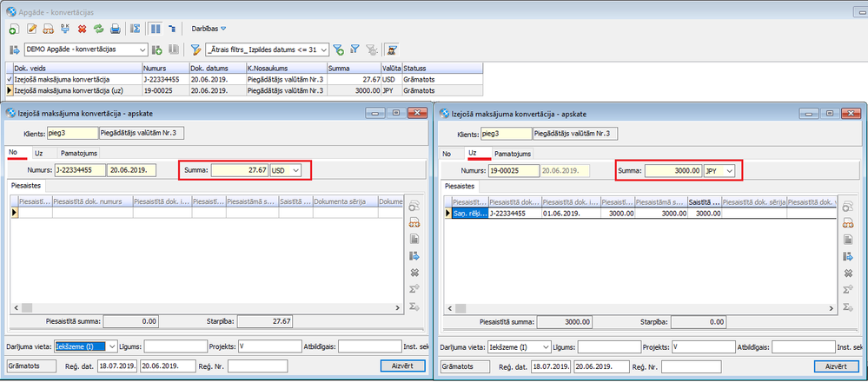Click grey X remove icon in left window sidebar
868x382 pixels.
click(414, 273)
